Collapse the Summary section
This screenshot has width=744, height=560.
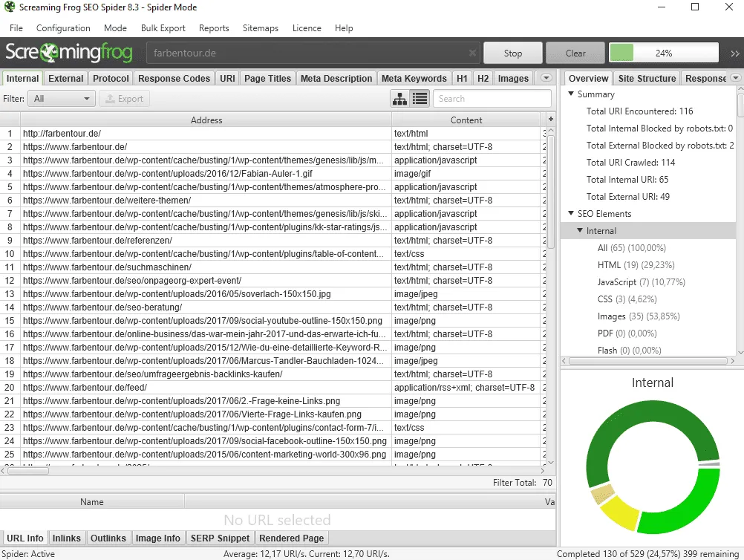(571, 94)
